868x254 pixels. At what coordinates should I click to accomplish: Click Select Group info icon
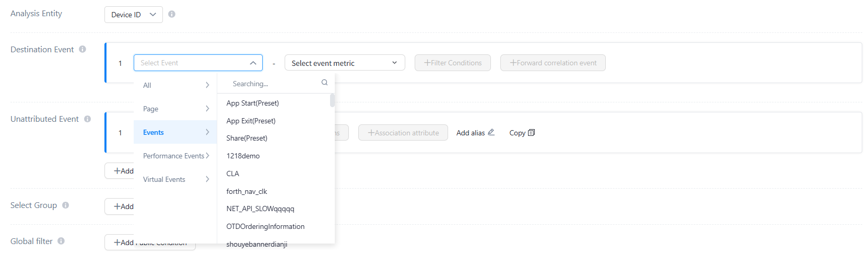pos(66,205)
